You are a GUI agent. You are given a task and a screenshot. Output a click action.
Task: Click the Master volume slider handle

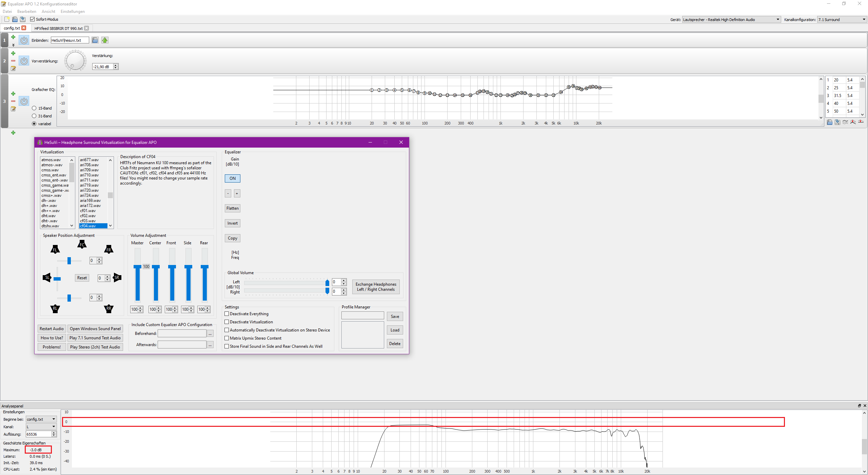pyautogui.click(x=137, y=267)
